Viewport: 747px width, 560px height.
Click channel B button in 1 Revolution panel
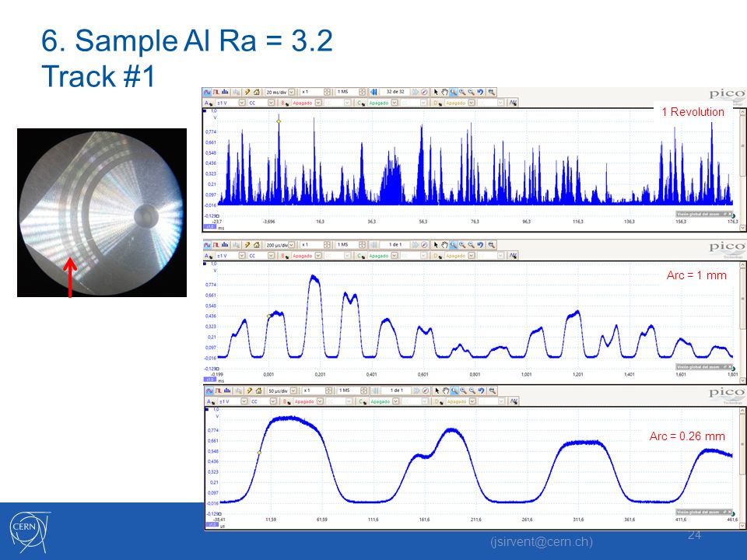(x=285, y=103)
